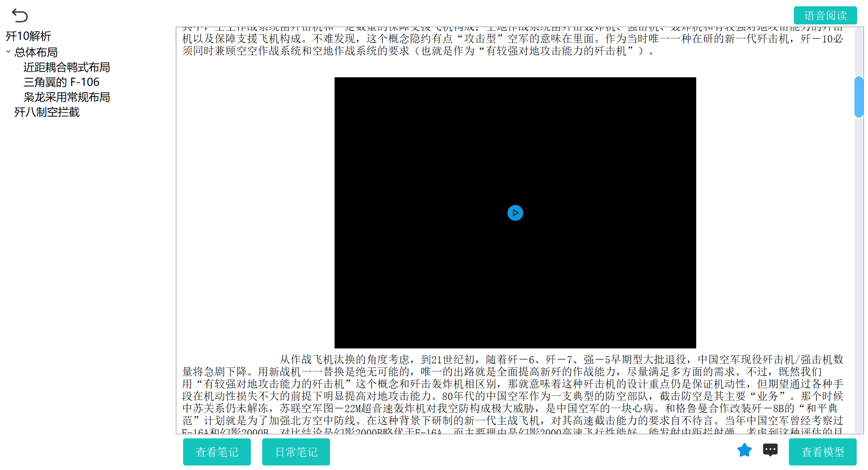
Task: Open 歼八制空拦截 section
Action: 47,112
